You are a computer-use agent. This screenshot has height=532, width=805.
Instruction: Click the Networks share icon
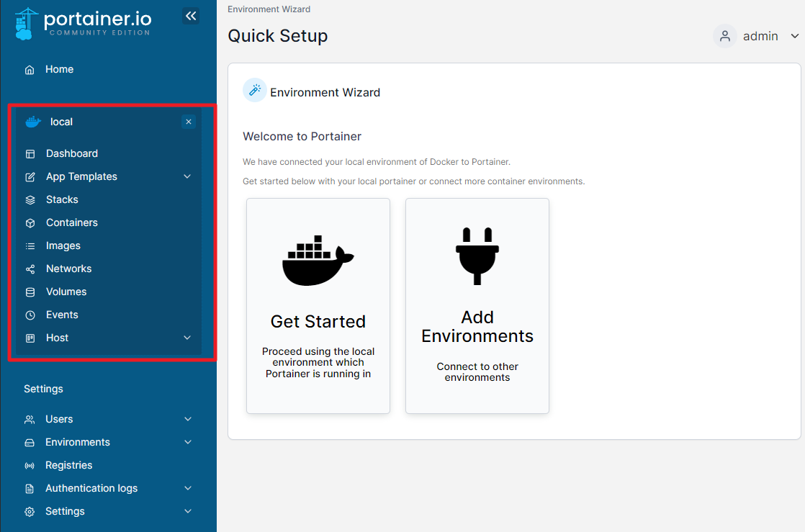[x=30, y=269]
